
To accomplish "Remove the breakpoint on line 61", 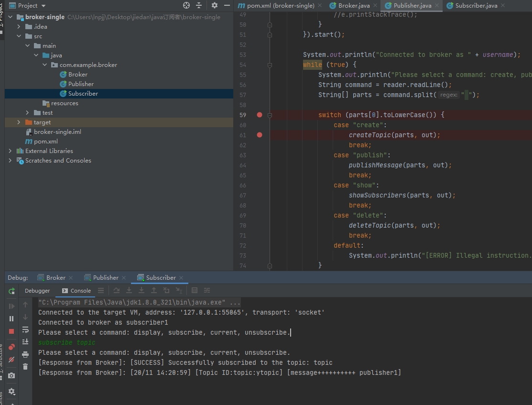I will click(260, 135).
